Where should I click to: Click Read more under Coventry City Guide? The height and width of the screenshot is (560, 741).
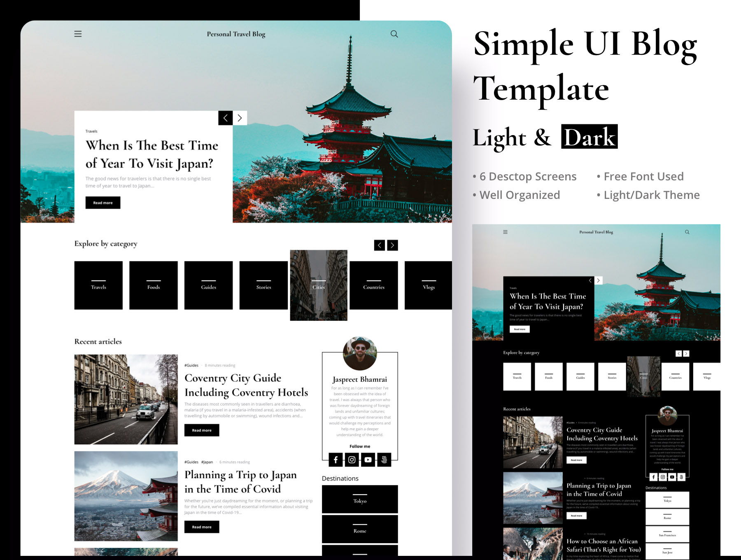click(202, 430)
